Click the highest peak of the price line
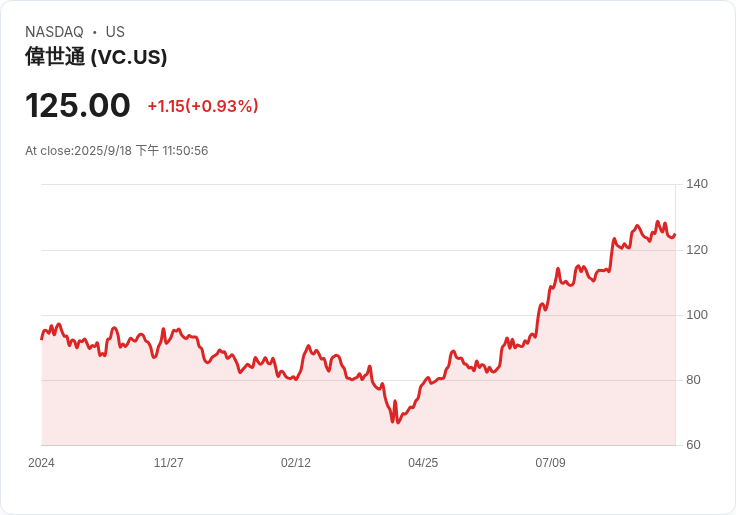736x515 pixels. (x=657, y=222)
